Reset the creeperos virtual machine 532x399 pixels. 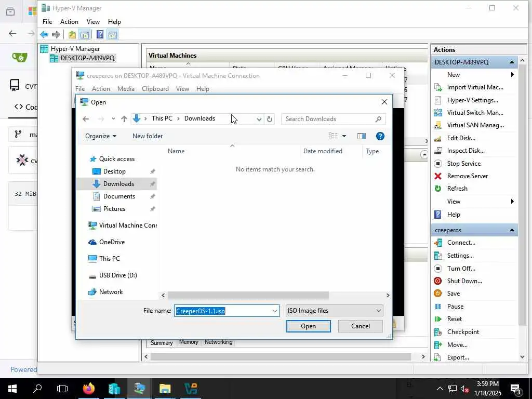454,319
